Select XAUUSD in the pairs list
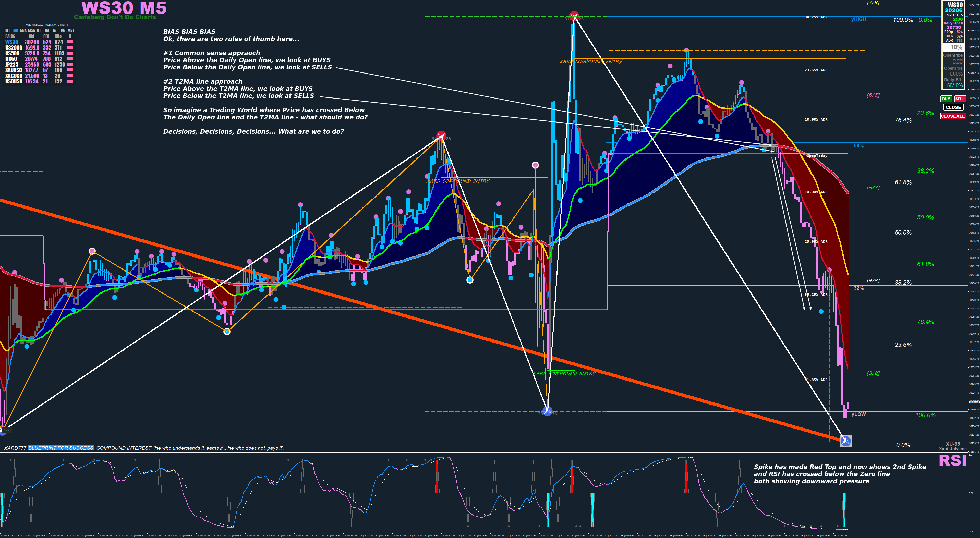This screenshot has height=538, width=980. click(x=14, y=70)
